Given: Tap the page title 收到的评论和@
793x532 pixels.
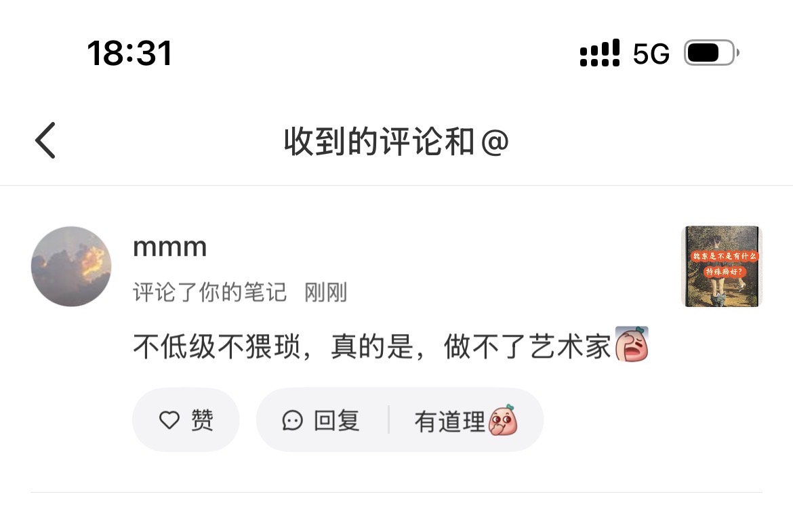Looking at the screenshot, I should coord(396,142).
